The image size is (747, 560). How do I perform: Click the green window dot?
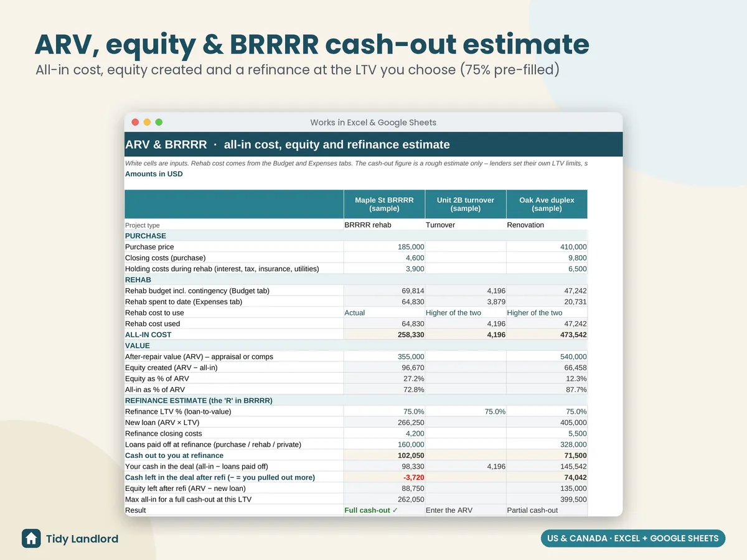point(159,123)
